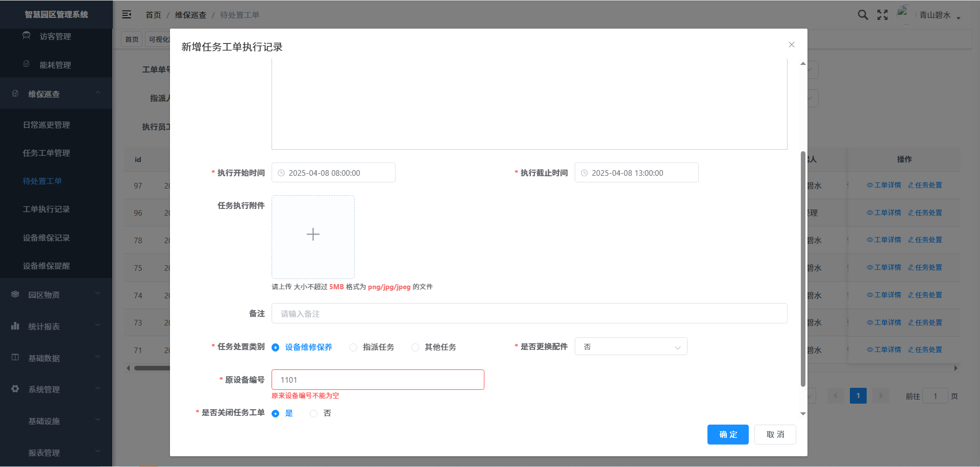Collapse sidebar using hamburger icon
This screenshot has height=467, width=980.
coord(127,15)
